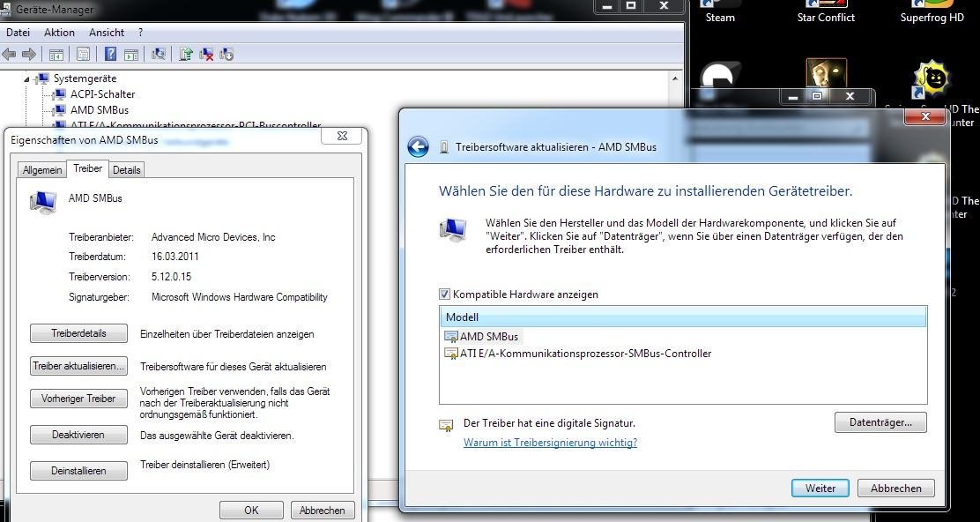Click Abbrechen in AMD SMBus properties dialog
The height and width of the screenshot is (522, 980).
pyautogui.click(x=323, y=511)
